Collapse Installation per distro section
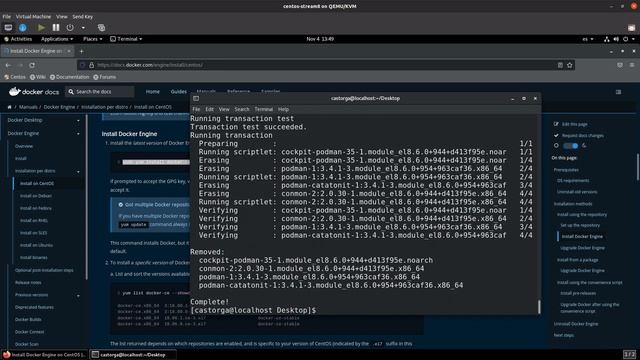 (78, 171)
